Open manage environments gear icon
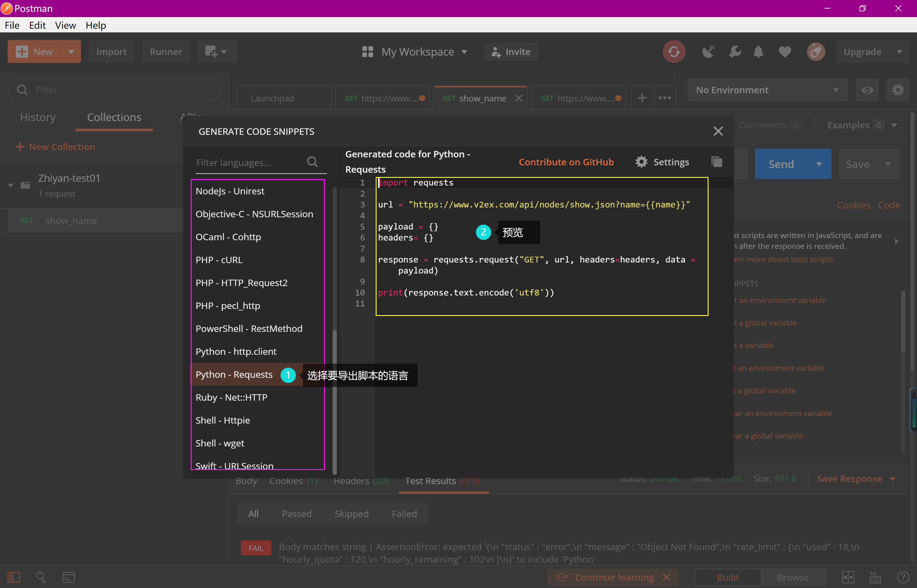The height and width of the screenshot is (588, 917). (897, 90)
